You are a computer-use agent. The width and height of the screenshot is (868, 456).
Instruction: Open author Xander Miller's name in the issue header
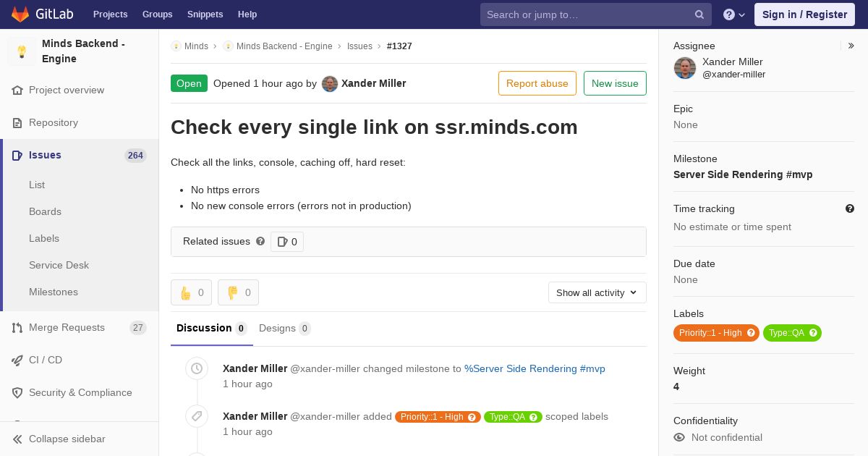click(x=373, y=84)
